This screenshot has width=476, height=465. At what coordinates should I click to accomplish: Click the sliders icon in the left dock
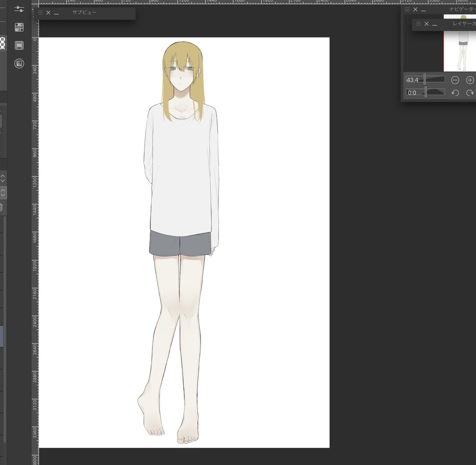coord(19,10)
